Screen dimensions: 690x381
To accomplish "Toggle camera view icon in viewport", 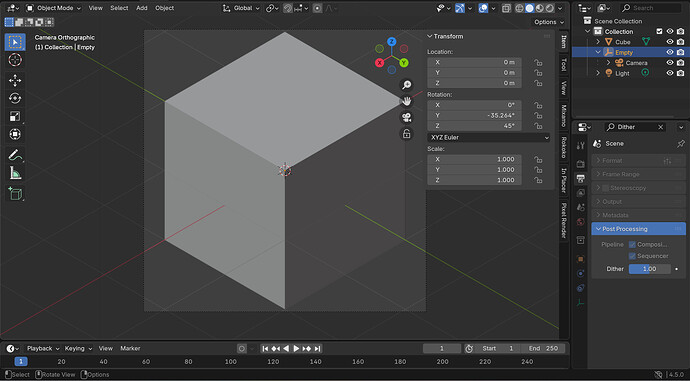I will 406,117.
